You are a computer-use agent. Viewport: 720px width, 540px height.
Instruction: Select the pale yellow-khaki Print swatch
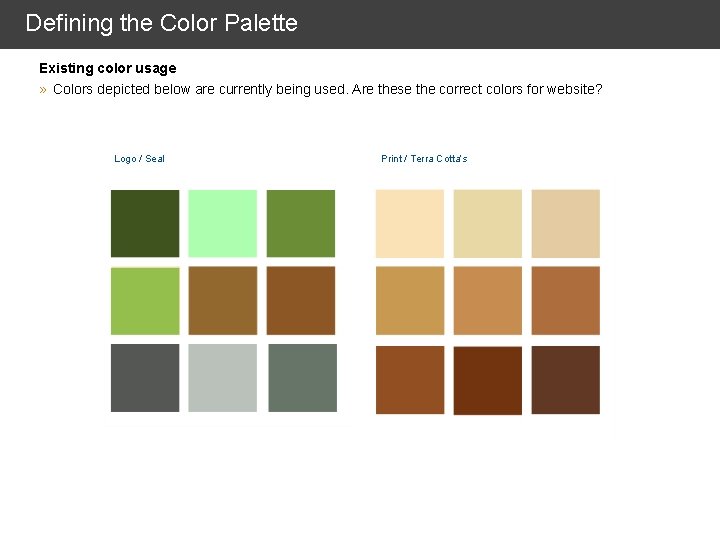point(488,223)
